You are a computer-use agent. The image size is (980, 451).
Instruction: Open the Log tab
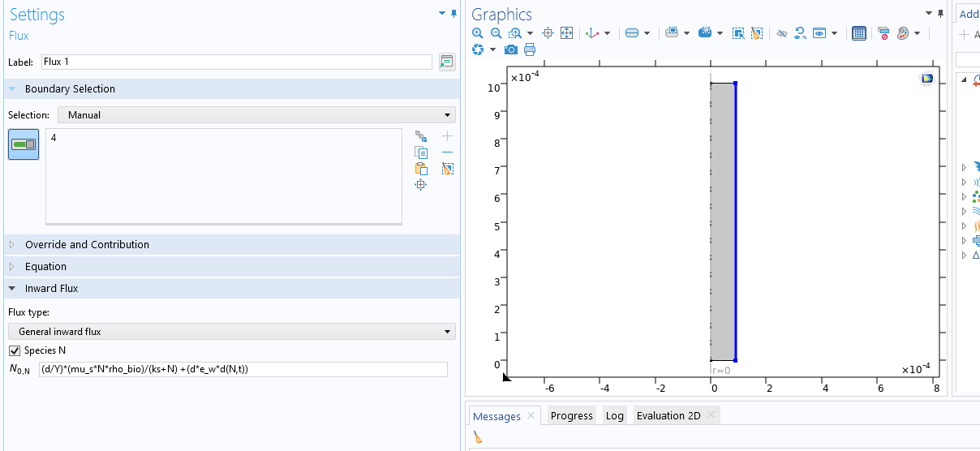pyautogui.click(x=614, y=416)
